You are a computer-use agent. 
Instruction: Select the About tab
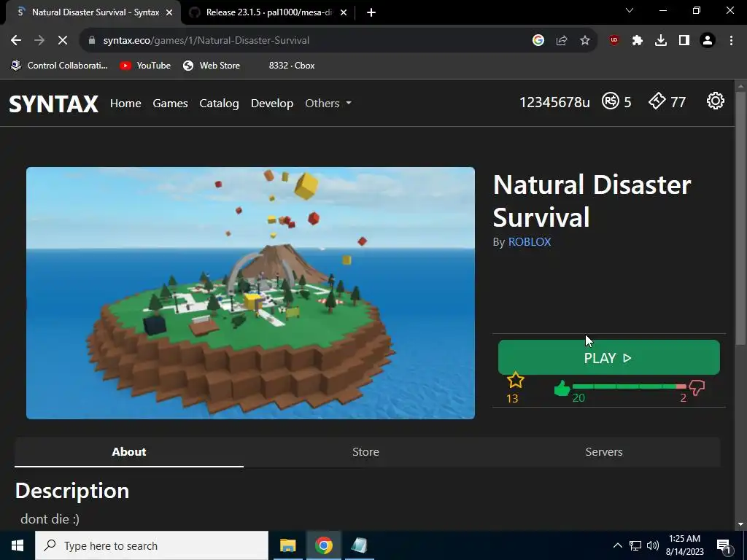pos(129,452)
